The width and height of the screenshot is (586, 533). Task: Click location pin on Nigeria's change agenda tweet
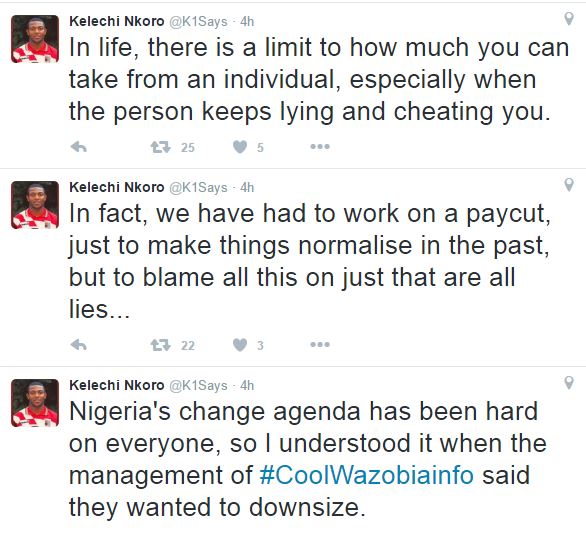coord(569,383)
